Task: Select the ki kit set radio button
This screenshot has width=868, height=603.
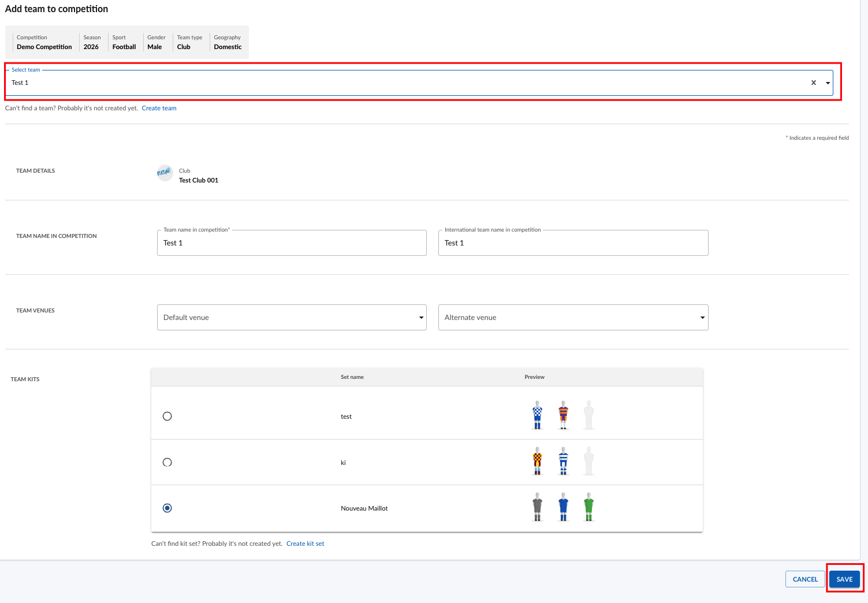Action: (167, 462)
